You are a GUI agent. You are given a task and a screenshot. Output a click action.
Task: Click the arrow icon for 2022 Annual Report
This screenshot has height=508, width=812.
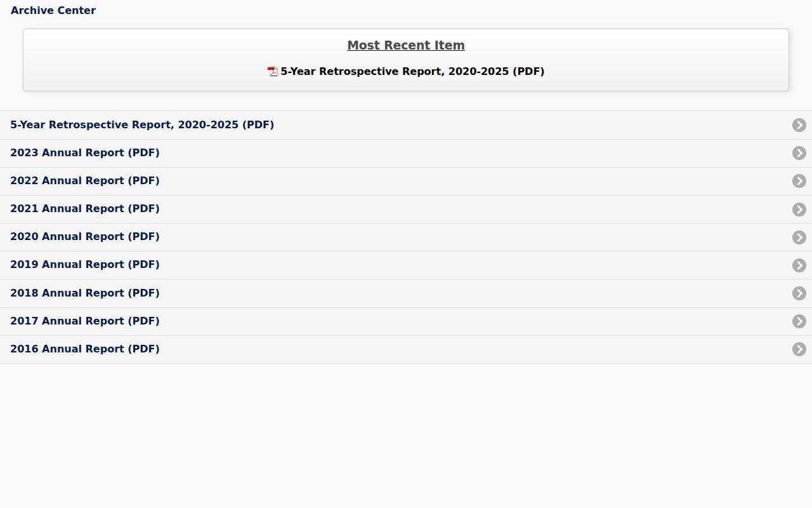click(799, 181)
